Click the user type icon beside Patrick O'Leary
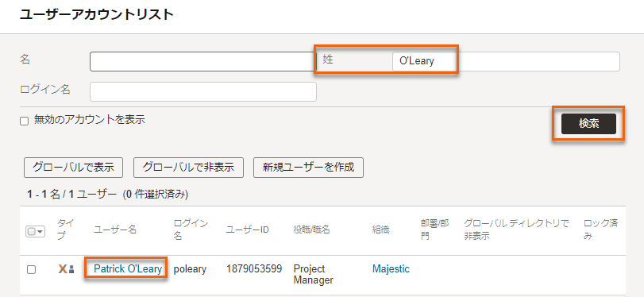 (66, 269)
